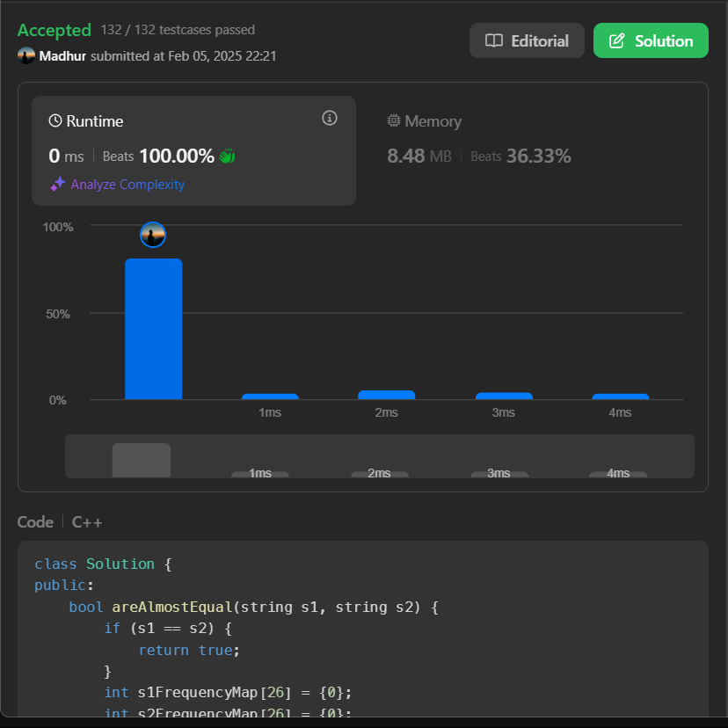Click the green Accepted status text
The width and height of the screenshot is (728, 728).
coord(55,30)
